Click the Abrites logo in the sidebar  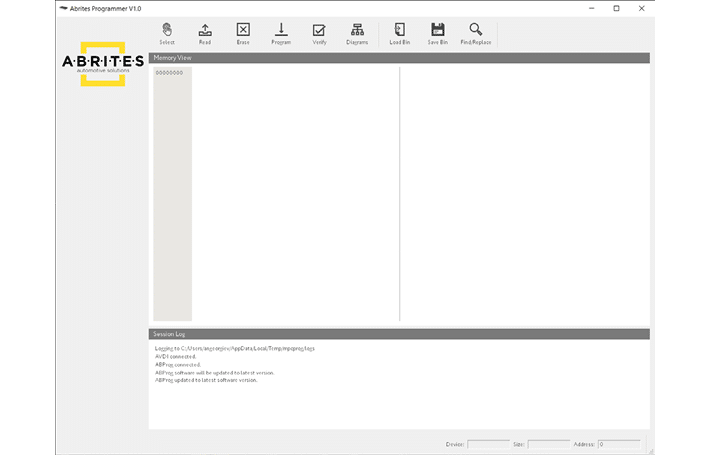coord(102,64)
